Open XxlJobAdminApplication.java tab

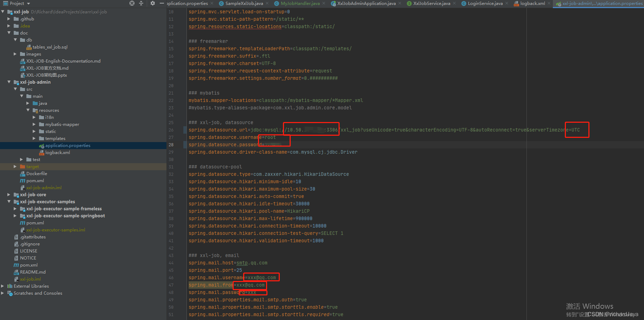[x=366, y=4]
